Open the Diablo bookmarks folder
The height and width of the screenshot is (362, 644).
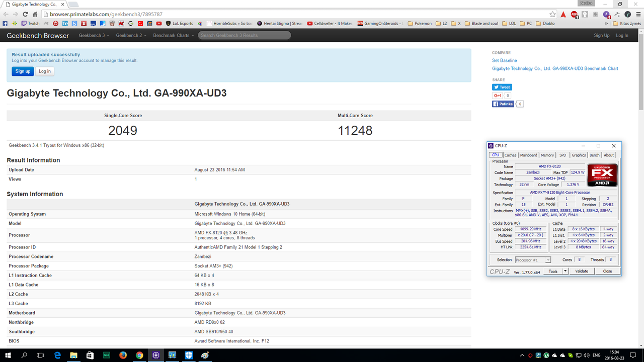[x=546, y=23]
